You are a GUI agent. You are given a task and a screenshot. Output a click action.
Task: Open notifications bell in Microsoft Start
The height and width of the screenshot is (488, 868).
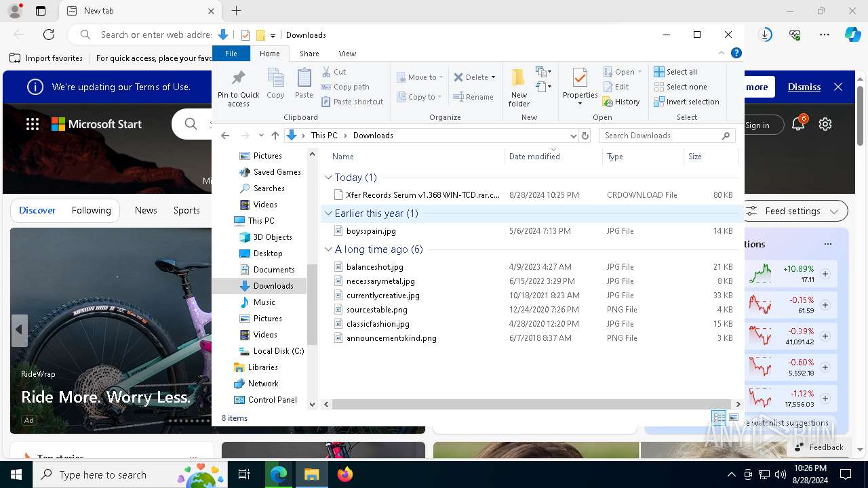click(798, 124)
